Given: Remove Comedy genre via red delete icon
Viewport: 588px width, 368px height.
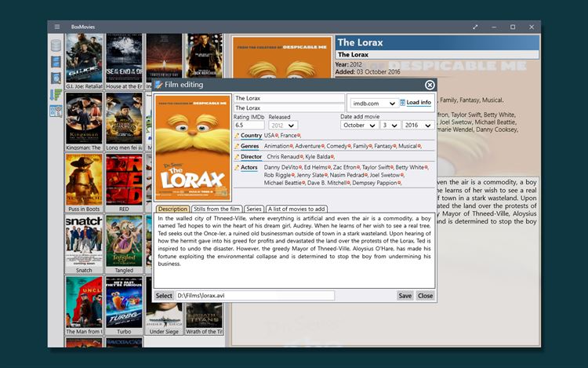Looking at the screenshot, I should pyautogui.click(x=349, y=146).
